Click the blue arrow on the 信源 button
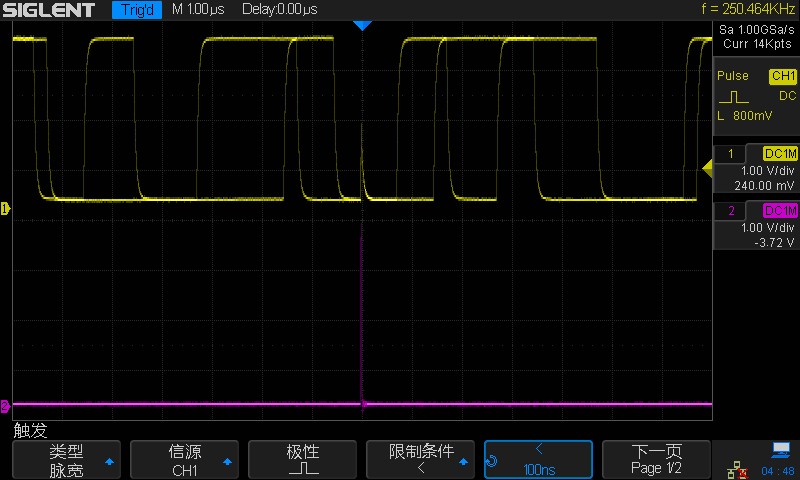 tap(228, 462)
